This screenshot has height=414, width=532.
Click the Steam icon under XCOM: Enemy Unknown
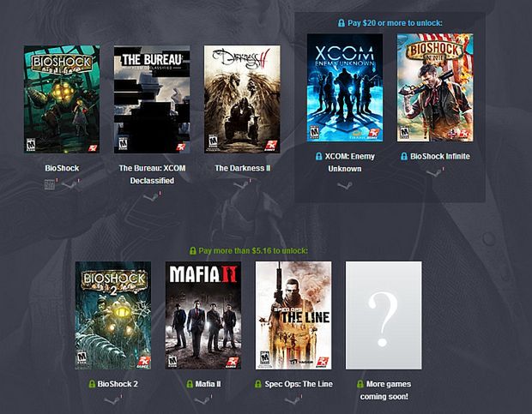coord(345,185)
